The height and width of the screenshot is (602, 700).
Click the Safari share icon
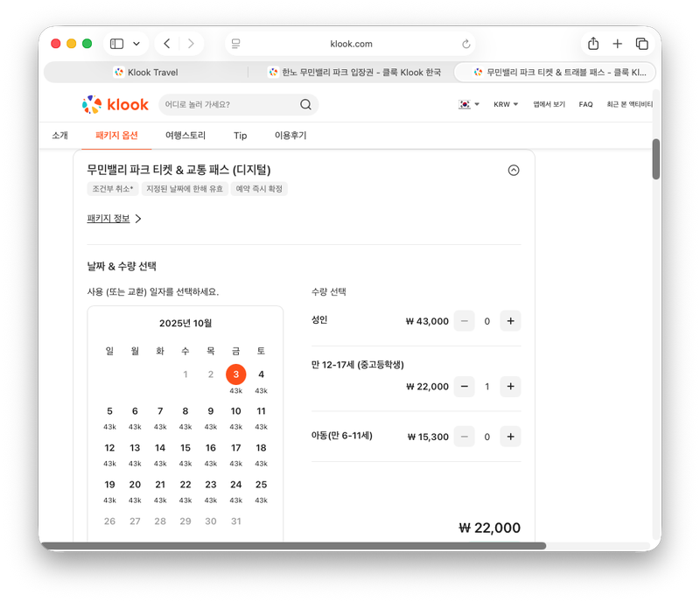point(593,44)
